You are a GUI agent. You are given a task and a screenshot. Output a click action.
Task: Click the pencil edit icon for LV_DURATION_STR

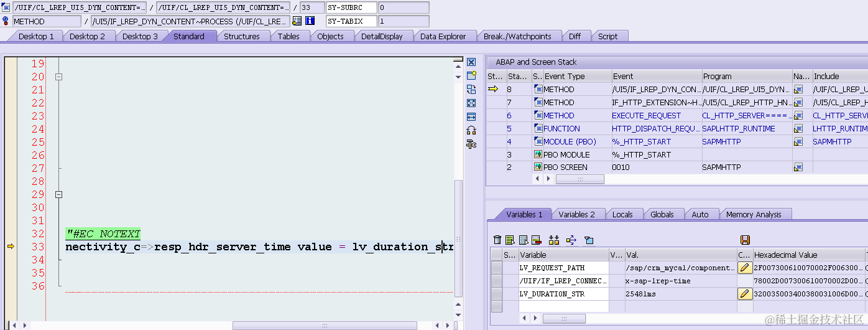click(745, 294)
